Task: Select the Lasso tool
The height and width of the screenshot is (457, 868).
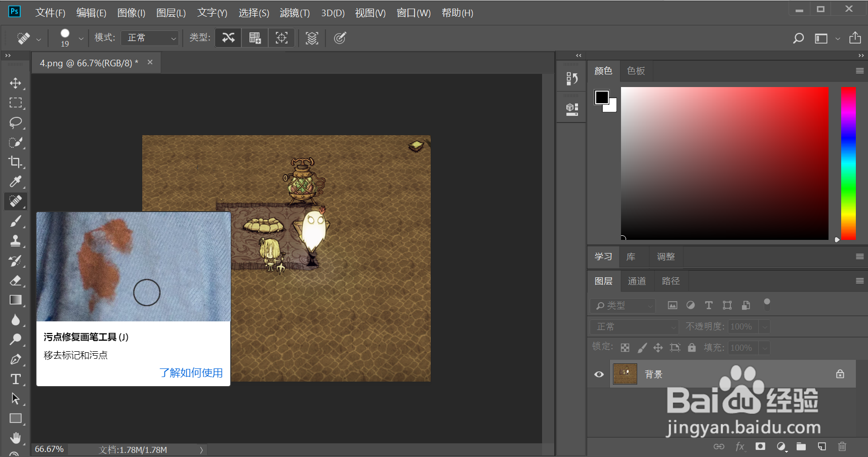Action: [x=16, y=122]
